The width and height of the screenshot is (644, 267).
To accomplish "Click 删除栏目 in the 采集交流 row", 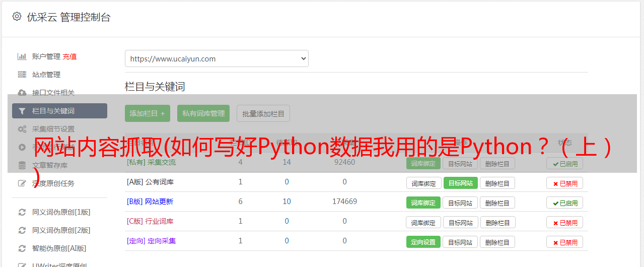I will pos(497,163).
